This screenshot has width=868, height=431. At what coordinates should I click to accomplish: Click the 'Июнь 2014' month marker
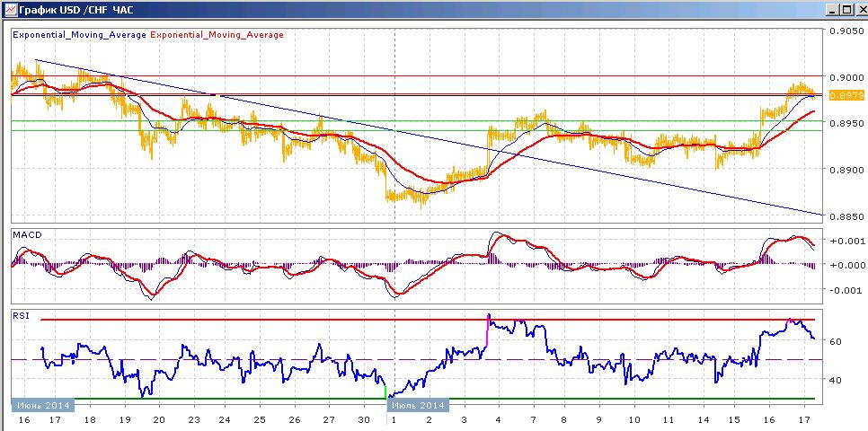[42, 406]
